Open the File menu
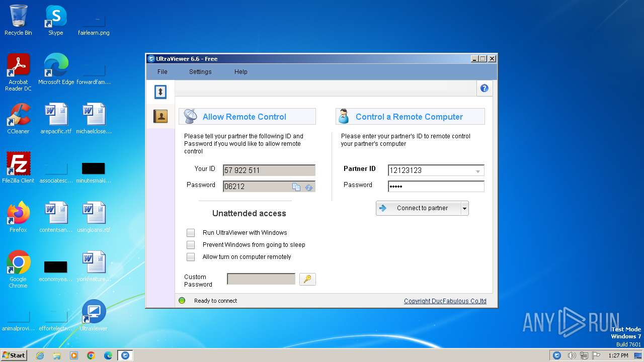Viewport: 644px width, 362px height. pyautogui.click(x=162, y=72)
